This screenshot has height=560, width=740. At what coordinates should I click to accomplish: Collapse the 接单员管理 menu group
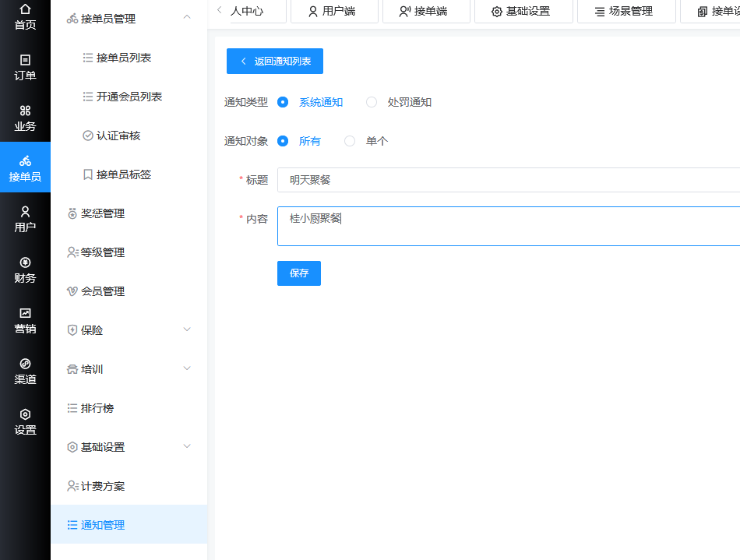click(x=187, y=17)
